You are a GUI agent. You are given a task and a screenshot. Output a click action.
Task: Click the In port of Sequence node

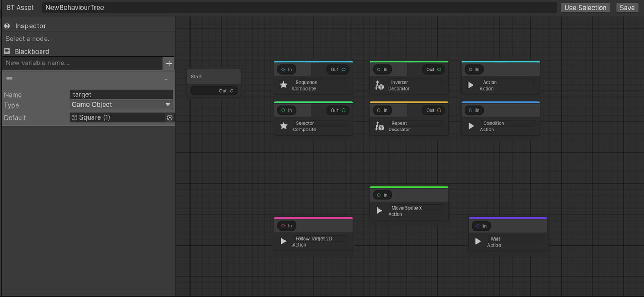[283, 69]
